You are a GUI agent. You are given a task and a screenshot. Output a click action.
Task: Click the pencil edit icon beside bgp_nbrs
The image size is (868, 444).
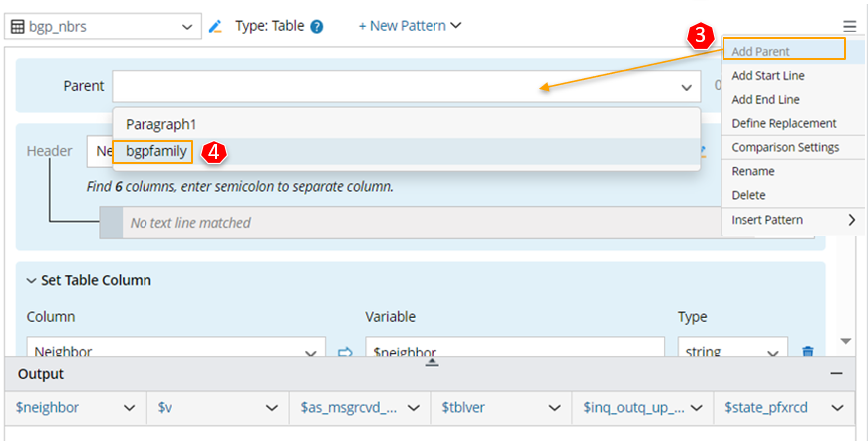(215, 27)
